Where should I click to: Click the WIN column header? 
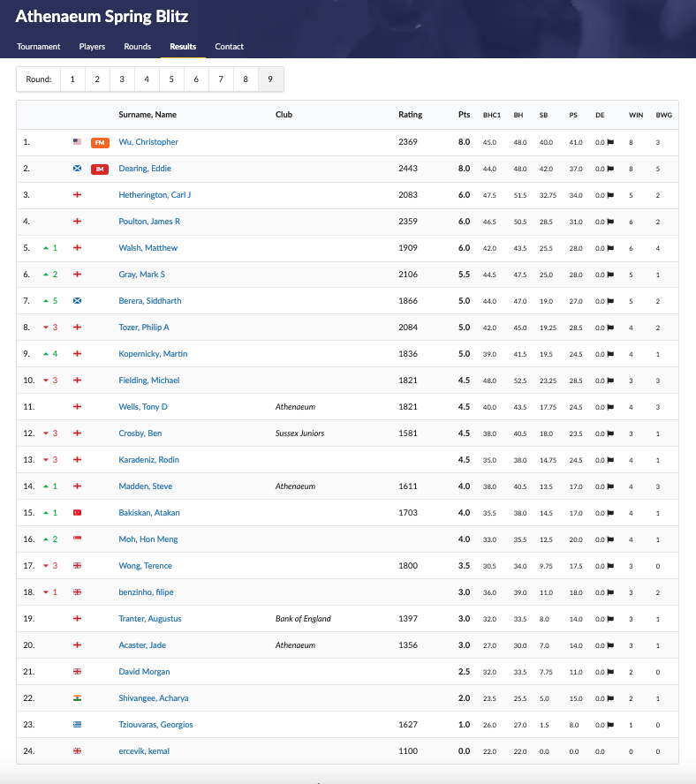(636, 115)
